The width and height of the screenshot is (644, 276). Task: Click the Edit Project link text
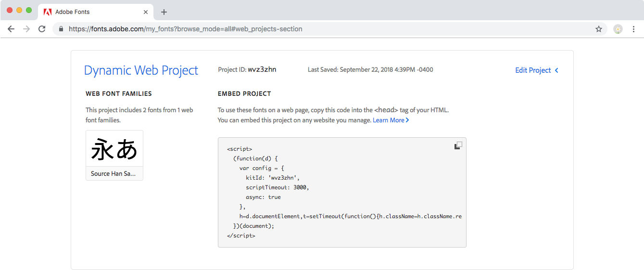coord(533,70)
